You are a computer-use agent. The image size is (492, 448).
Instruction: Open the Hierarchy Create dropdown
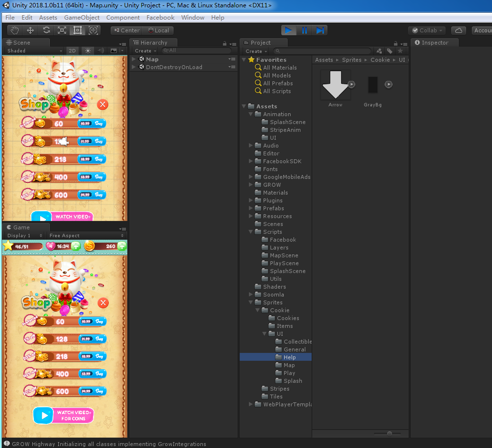[145, 50]
